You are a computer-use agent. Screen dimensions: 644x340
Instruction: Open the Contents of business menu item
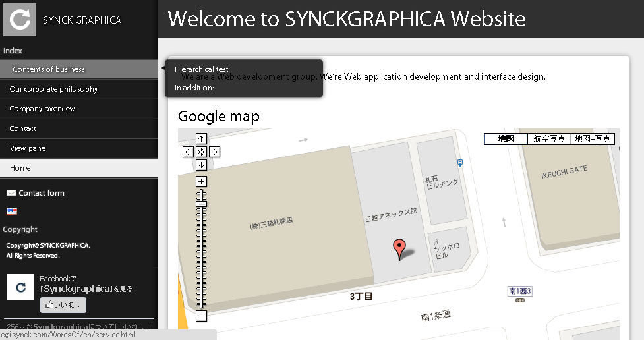click(79, 69)
